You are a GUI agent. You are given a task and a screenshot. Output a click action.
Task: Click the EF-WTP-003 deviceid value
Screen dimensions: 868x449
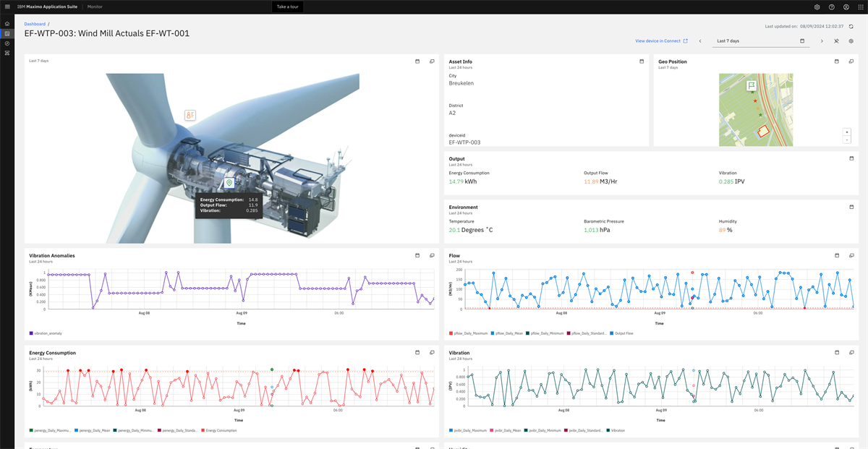[464, 142]
